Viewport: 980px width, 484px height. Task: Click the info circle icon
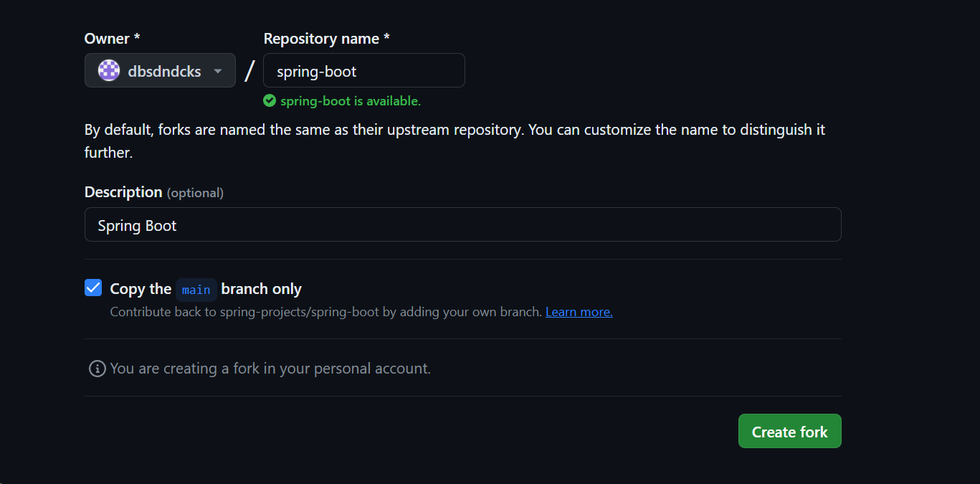click(x=97, y=369)
